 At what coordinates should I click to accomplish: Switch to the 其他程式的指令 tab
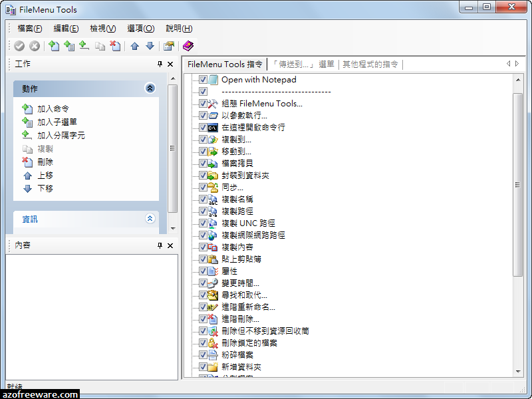tap(370, 64)
